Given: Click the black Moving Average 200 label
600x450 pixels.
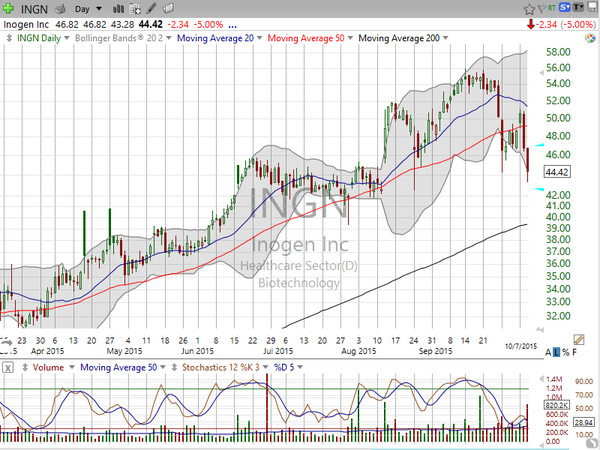Looking at the screenshot, I should point(399,38).
